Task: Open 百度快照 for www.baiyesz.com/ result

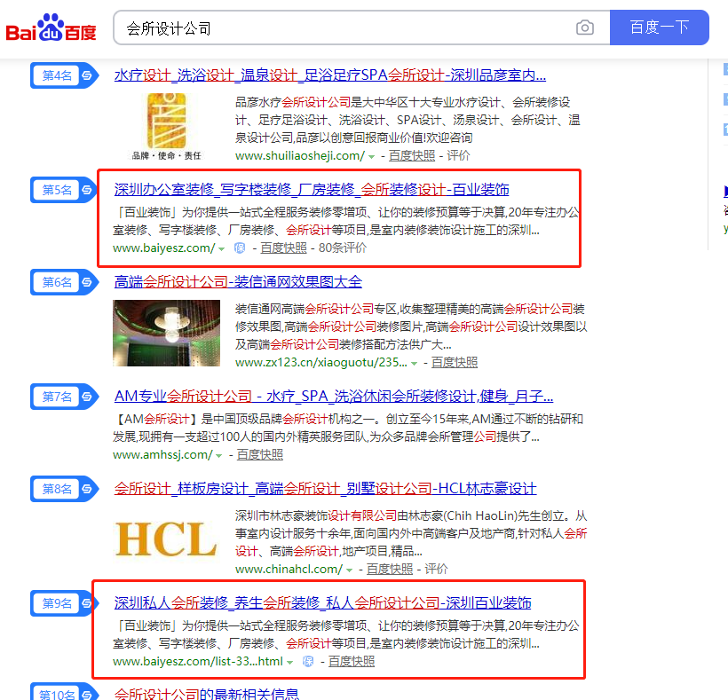Action: [284, 248]
